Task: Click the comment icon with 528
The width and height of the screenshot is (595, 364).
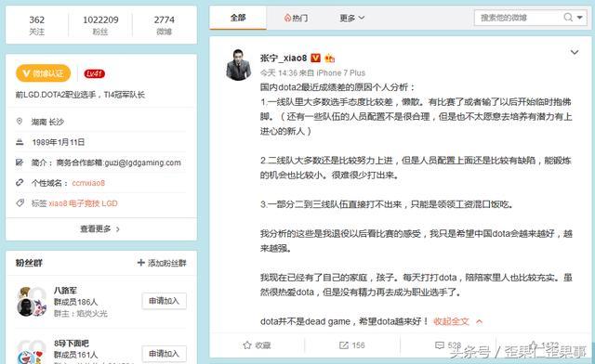Action: pos(440,345)
